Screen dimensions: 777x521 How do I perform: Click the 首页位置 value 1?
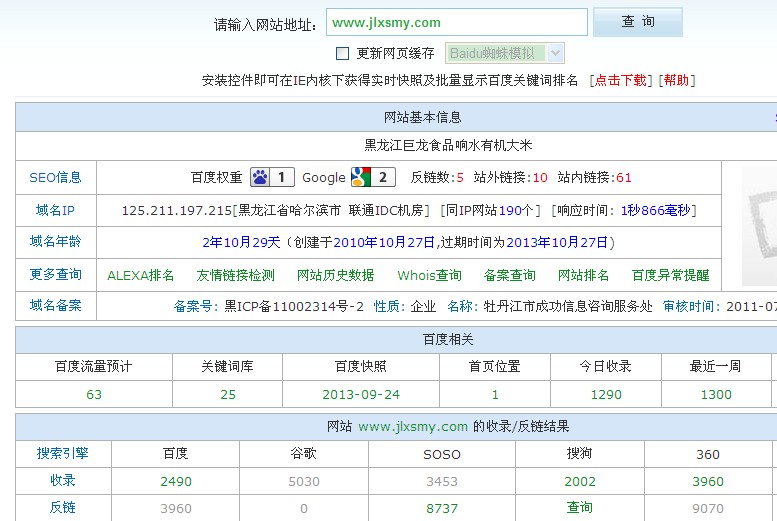click(x=495, y=395)
